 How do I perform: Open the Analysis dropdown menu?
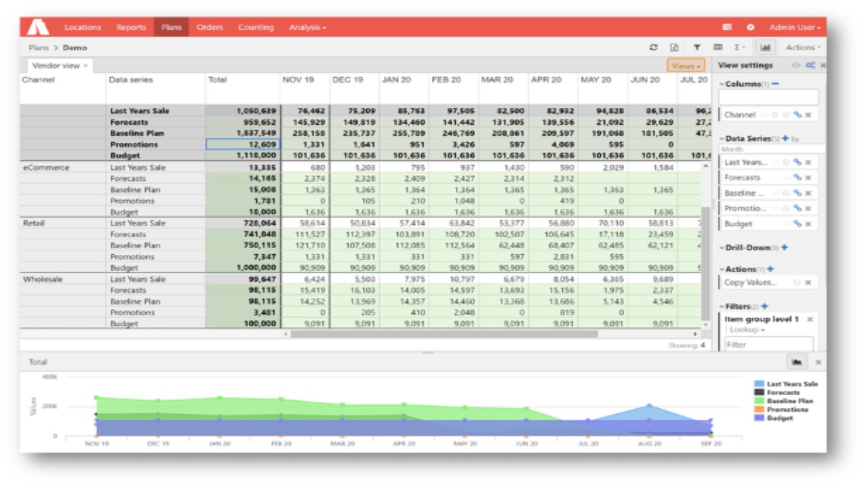[307, 27]
